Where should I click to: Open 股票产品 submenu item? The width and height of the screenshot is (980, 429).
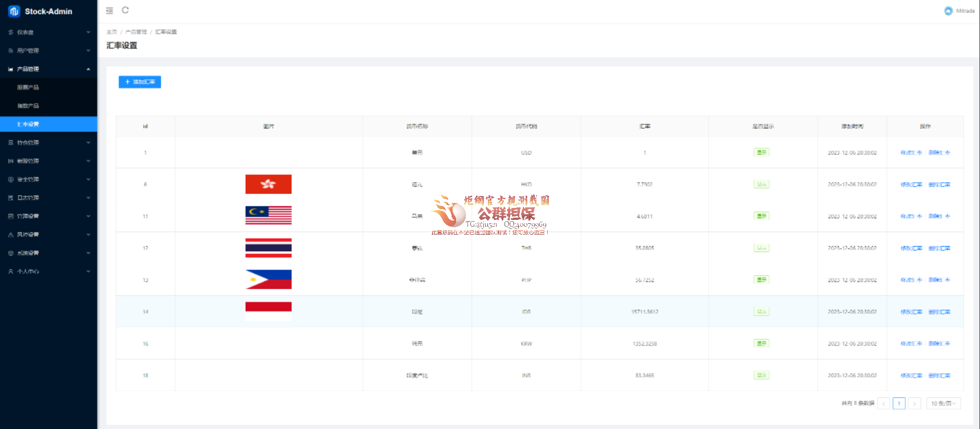tap(28, 88)
